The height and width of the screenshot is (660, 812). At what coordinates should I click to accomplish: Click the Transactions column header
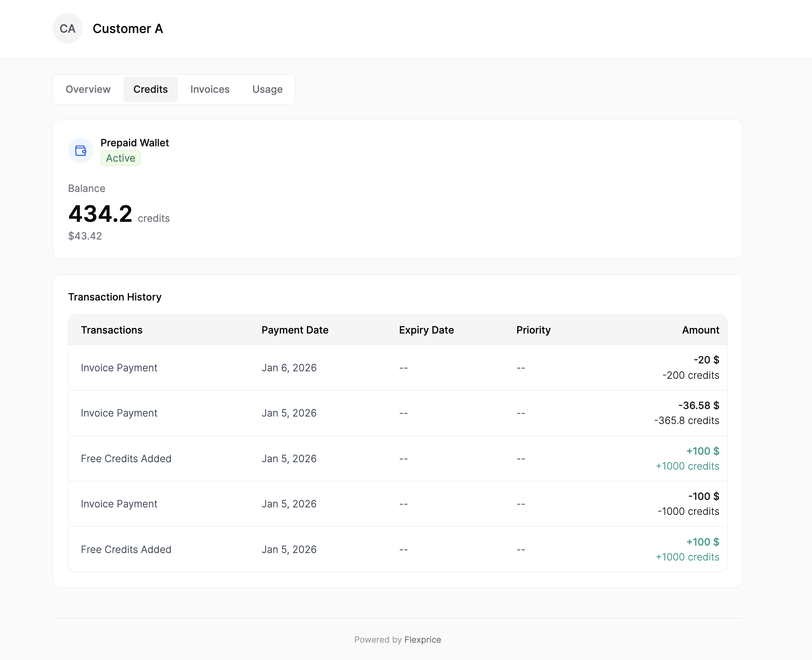pyautogui.click(x=112, y=330)
